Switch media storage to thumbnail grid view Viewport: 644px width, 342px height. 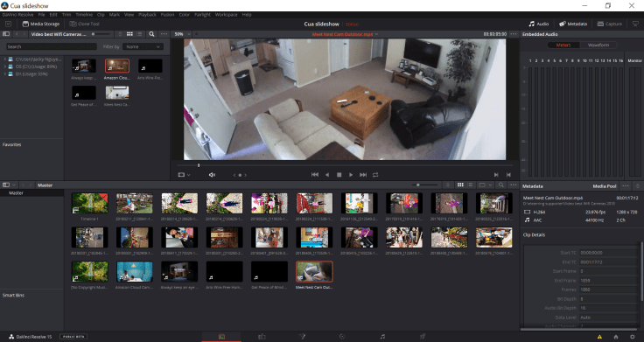pos(129,34)
